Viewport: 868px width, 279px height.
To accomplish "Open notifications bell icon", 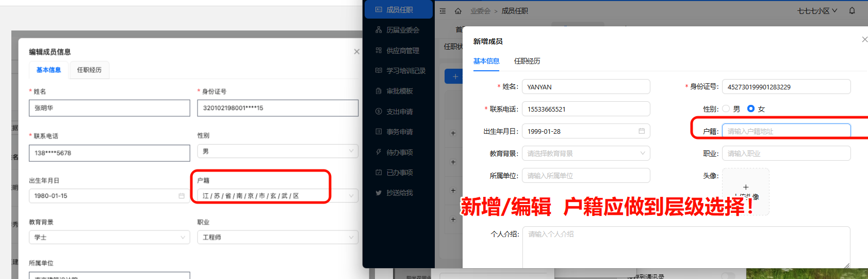I will [852, 11].
